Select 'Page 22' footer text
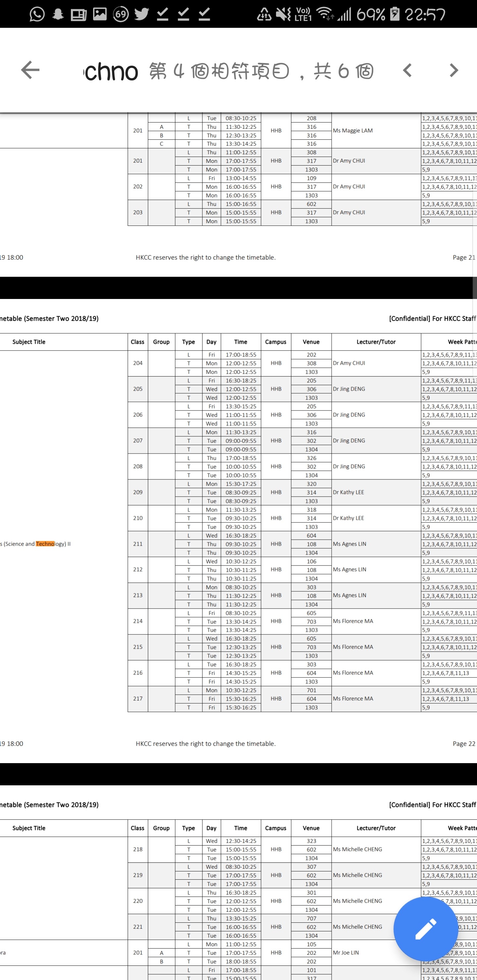This screenshot has height=980, width=477. [464, 744]
